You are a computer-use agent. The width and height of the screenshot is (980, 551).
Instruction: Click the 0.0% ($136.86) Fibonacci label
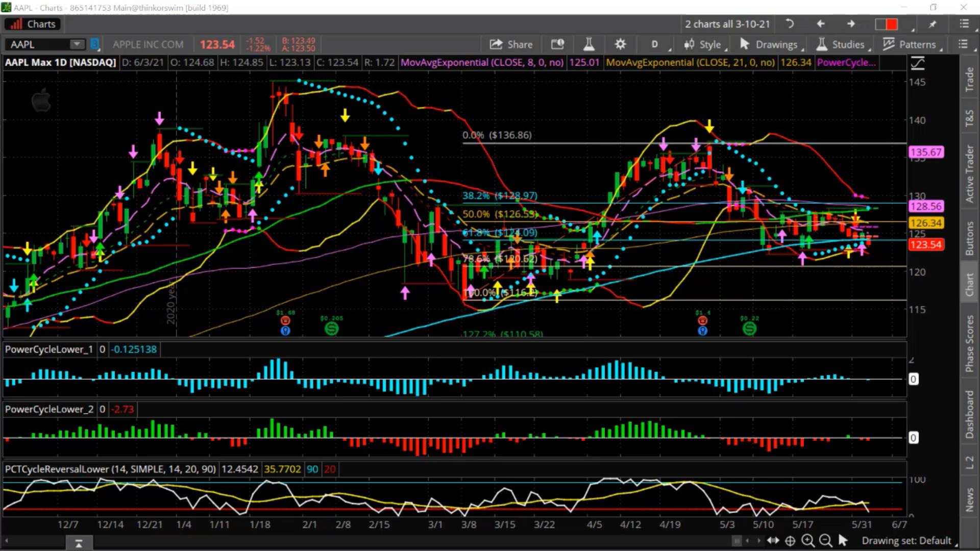(497, 135)
